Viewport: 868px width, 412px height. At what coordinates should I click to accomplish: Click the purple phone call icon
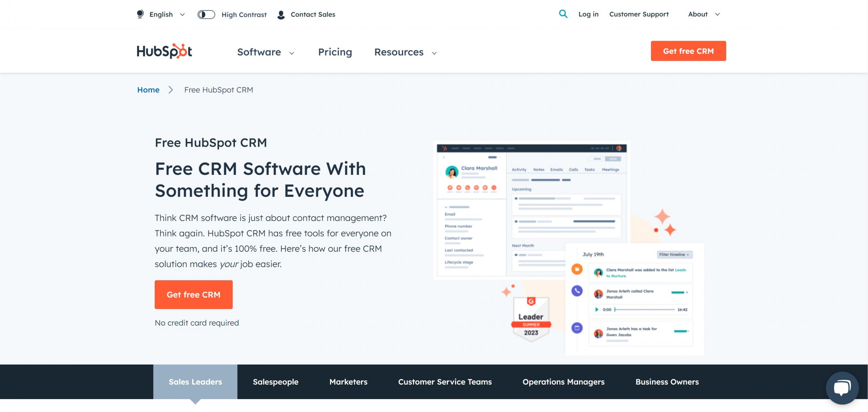click(x=577, y=291)
